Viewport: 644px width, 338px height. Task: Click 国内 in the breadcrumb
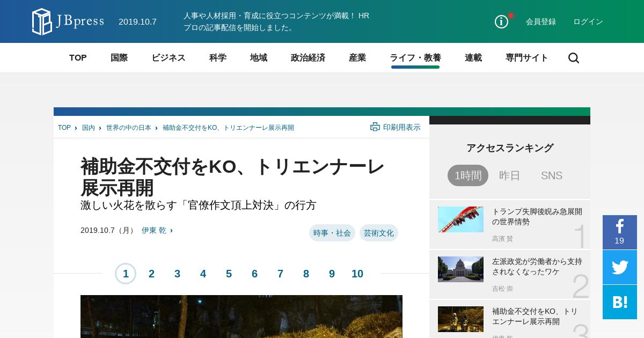coord(89,128)
